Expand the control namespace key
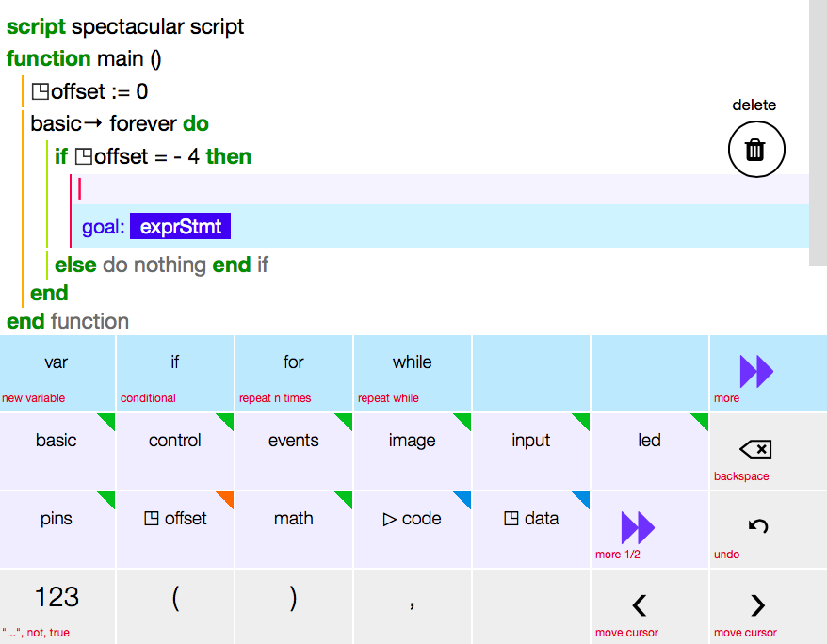Screen dimensions: 827x644 point(175,441)
